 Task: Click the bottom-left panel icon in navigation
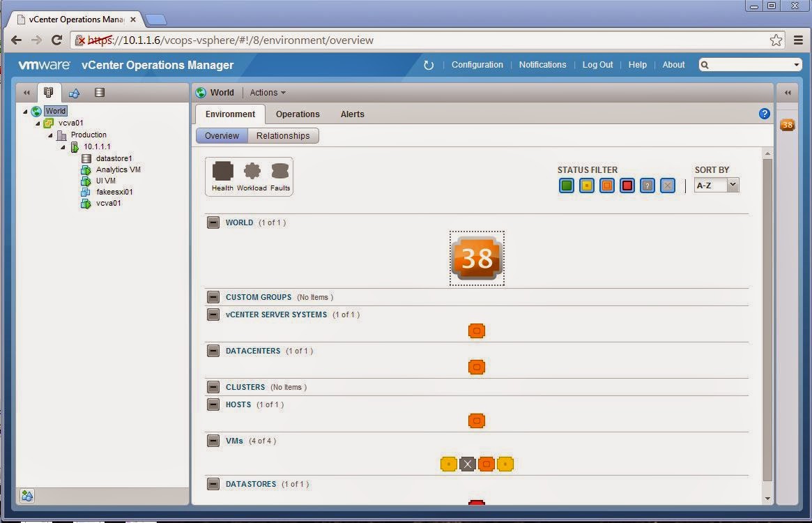pos(27,496)
